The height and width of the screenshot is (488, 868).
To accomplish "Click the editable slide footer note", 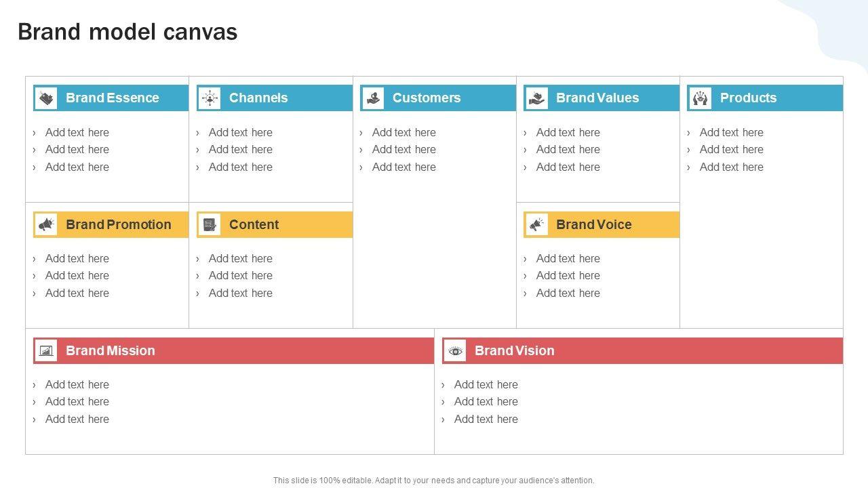I will pos(433,480).
